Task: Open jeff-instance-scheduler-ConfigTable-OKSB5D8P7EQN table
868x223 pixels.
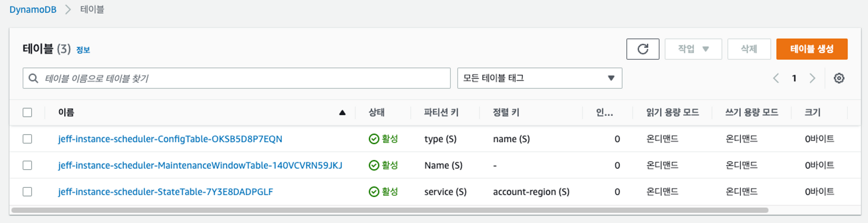Action: click(170, 139)
